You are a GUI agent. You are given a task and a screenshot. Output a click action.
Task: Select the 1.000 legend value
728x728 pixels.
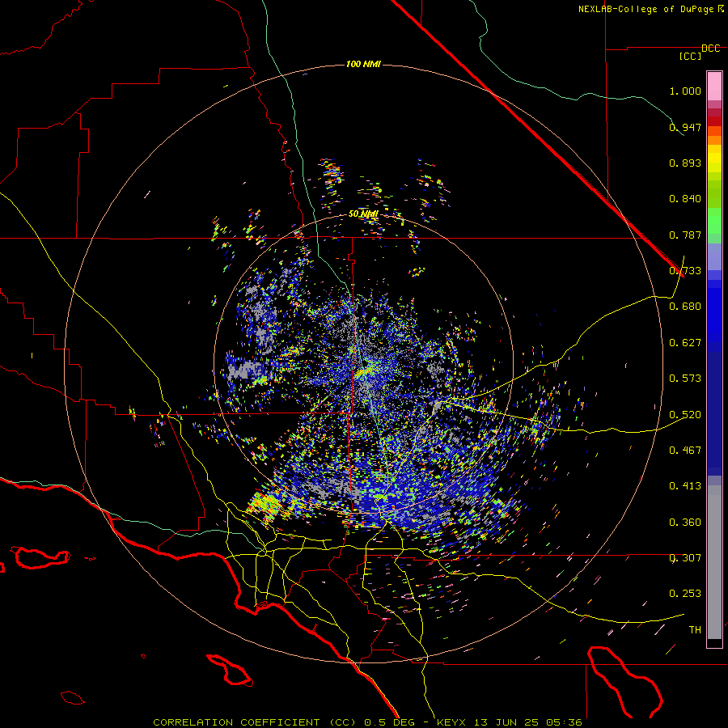pos(685,91)
